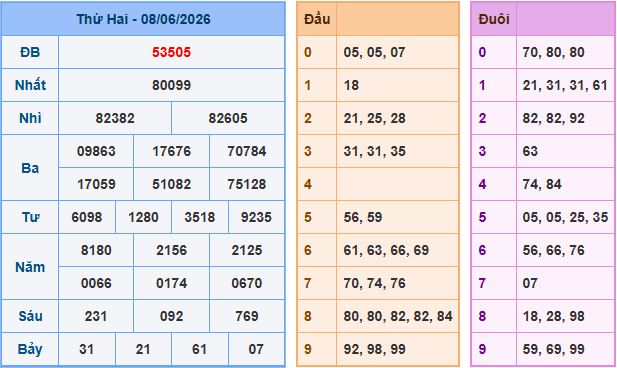Click Đuôi table values 05, 05, 25, 35
This screenshot has height=368, width=617.
pyautogui.click(x=565, y=217)
